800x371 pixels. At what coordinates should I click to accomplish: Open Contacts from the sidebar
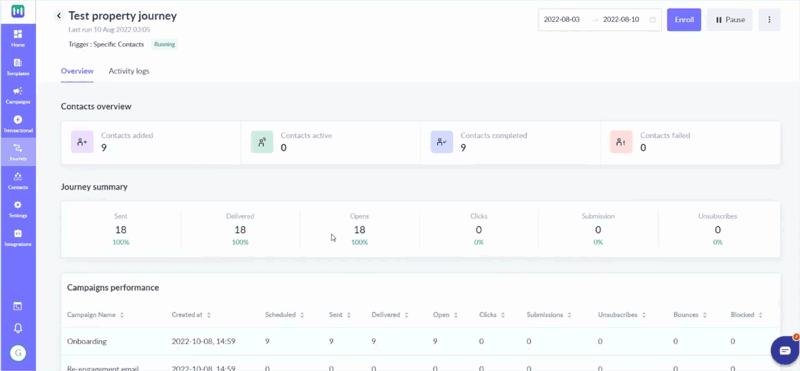[17, 181]
